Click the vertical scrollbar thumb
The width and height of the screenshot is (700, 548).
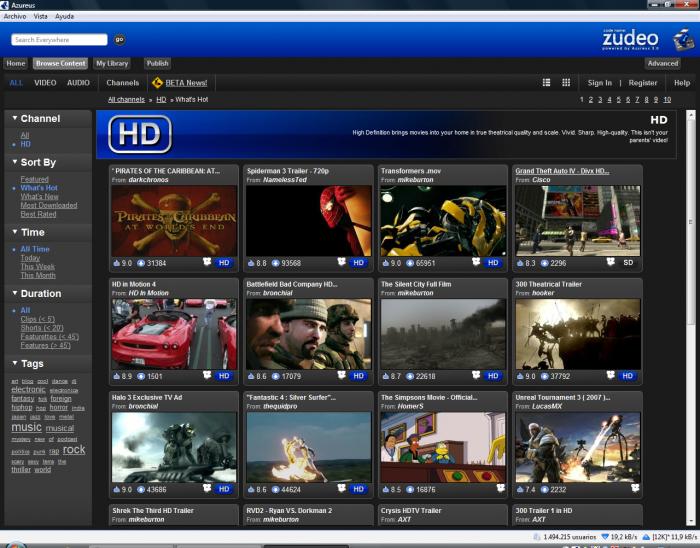[x=691, y=221]
